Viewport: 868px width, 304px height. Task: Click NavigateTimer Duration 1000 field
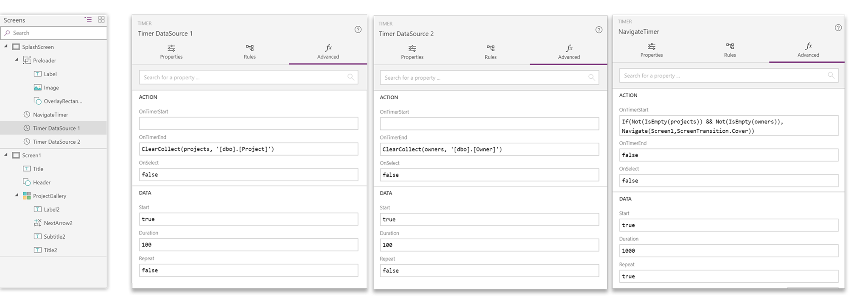[x=729, y=251]
